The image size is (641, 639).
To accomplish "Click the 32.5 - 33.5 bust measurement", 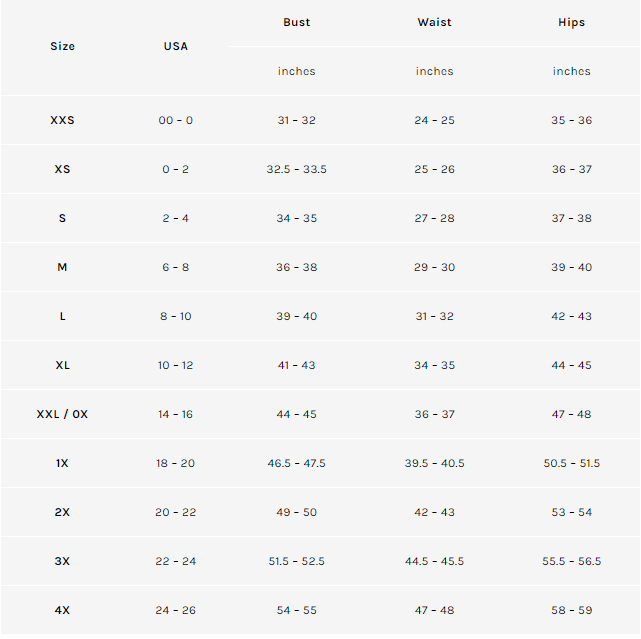I will [x=296, y=169].
